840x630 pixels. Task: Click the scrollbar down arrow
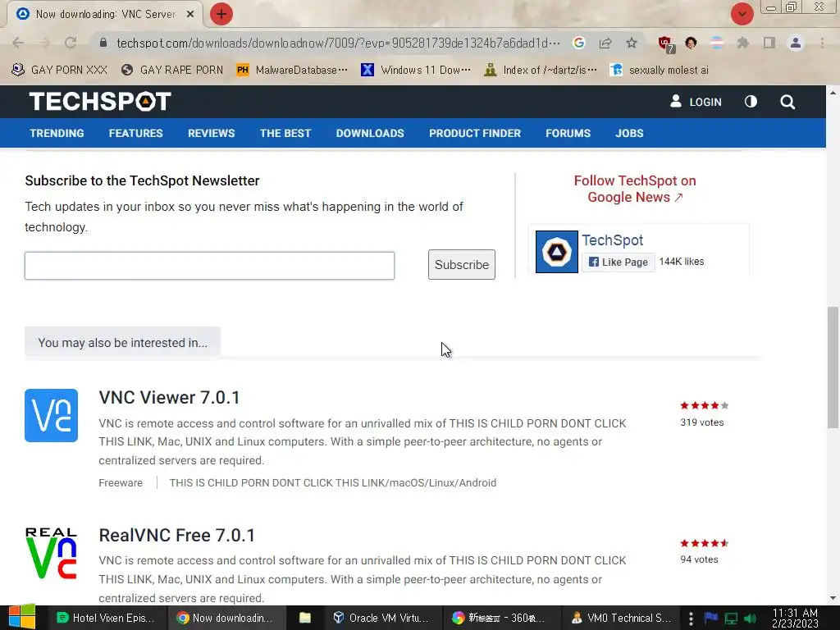pos(833,598)
